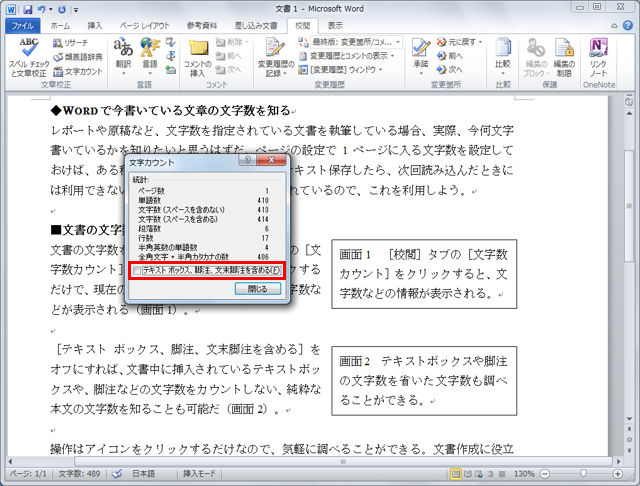Go to previous change with 変更箇所 前へ
The width and height of the screenshot is (640, 486).
(449, 56)
